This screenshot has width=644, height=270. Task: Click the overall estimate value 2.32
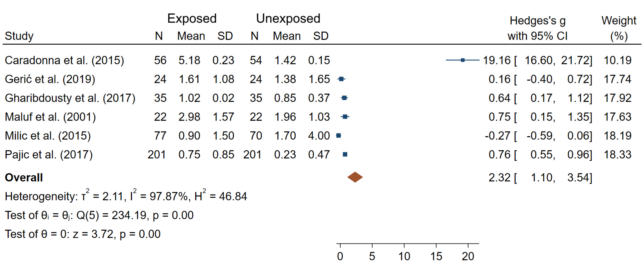pyautogui.click(x=499, y=178)
